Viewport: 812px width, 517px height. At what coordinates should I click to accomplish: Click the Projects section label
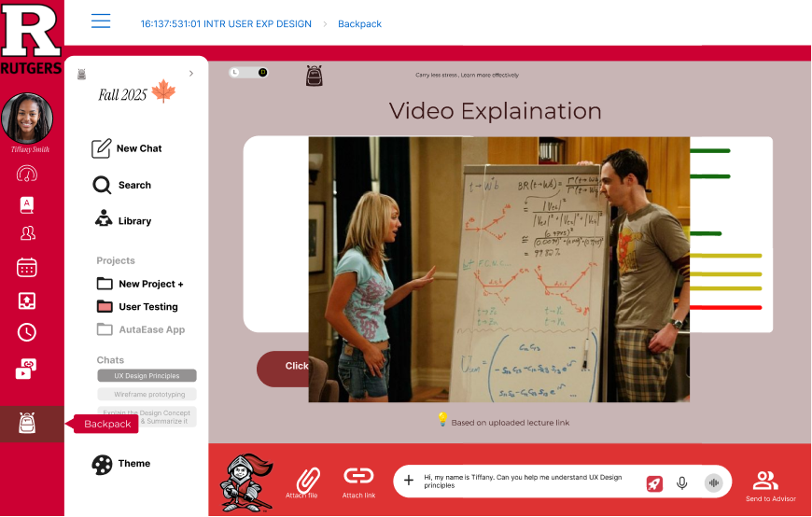[x=116, y=260]
